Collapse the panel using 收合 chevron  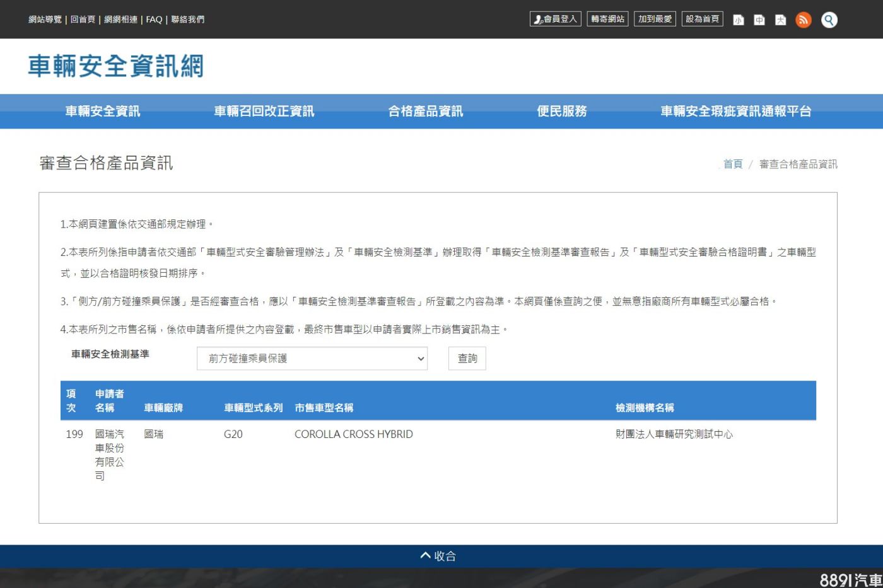pyautogui.click(x=438, y=556)
